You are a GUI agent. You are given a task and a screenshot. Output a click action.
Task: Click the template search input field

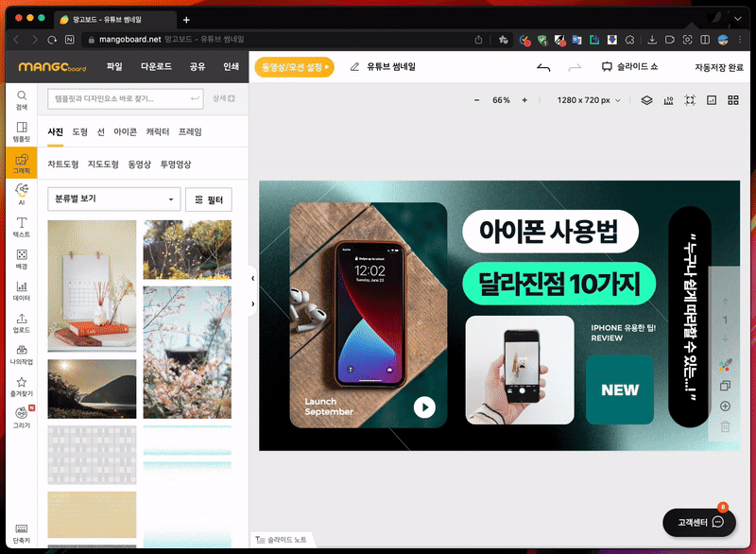point(126,99)
